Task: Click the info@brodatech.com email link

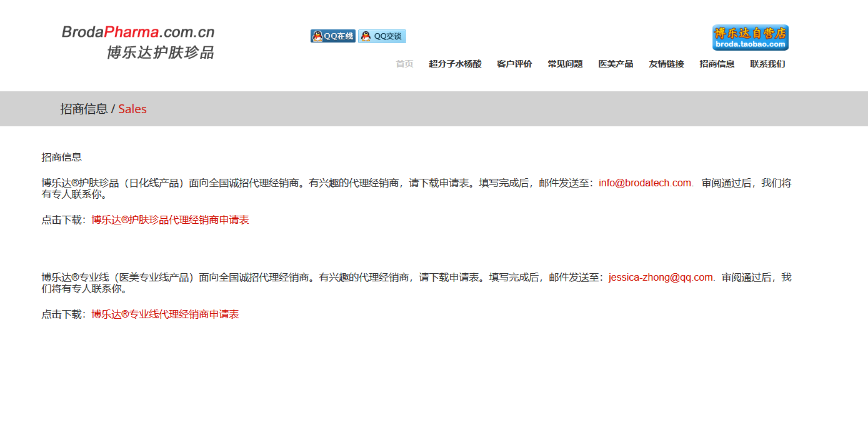Action: tap(645, 183)
